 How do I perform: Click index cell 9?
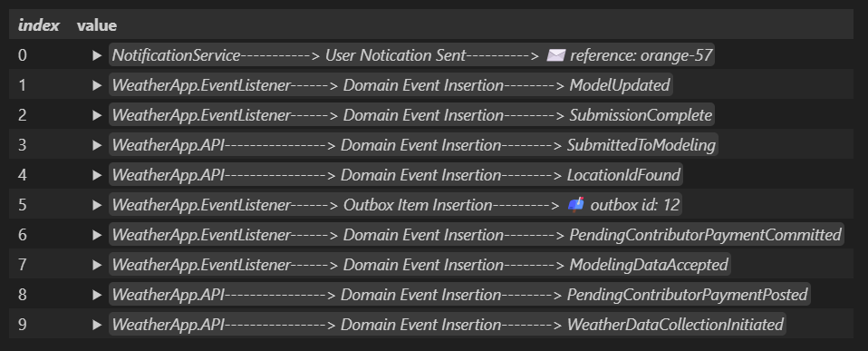click(22, 325)
